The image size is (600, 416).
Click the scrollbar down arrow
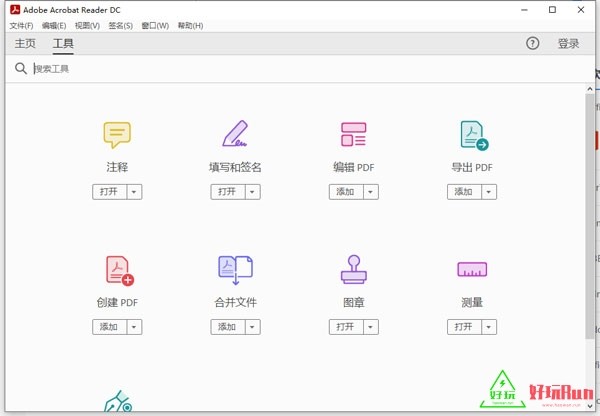coord(590,406)
